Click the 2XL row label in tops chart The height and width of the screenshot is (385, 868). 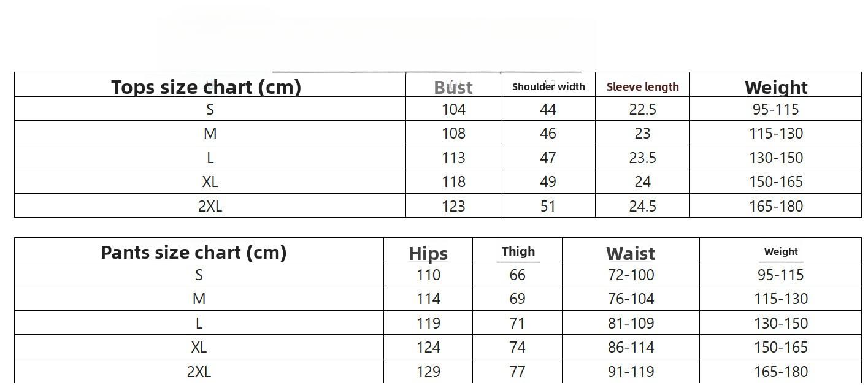pos(210,206)
